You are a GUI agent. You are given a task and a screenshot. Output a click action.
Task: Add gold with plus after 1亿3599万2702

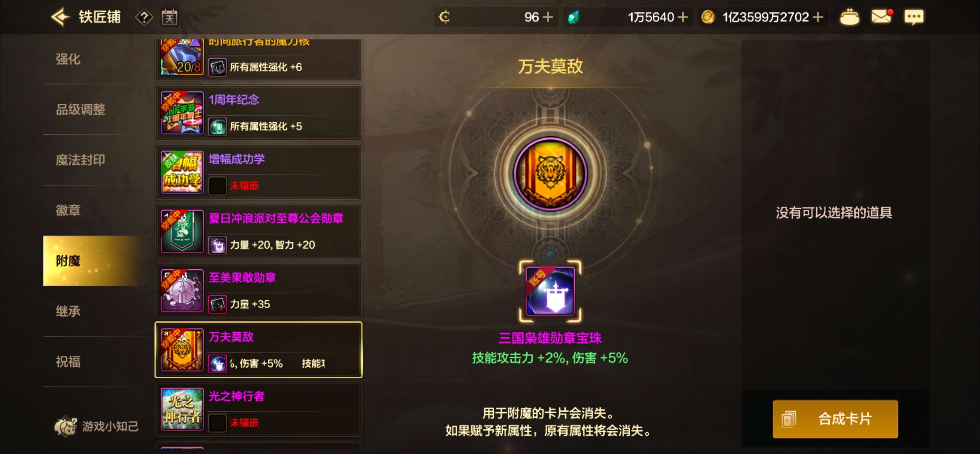pyautogui.click(x=817, y=17)
